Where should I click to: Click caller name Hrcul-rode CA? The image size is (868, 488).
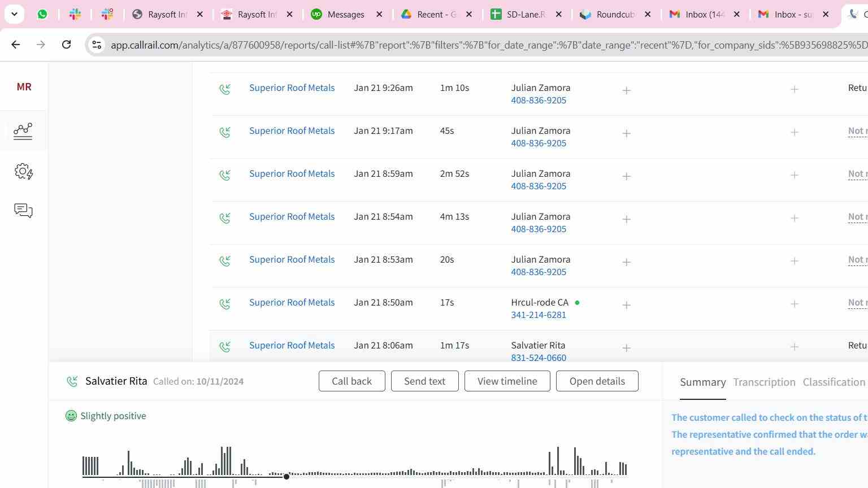click(x=540, y=302)
